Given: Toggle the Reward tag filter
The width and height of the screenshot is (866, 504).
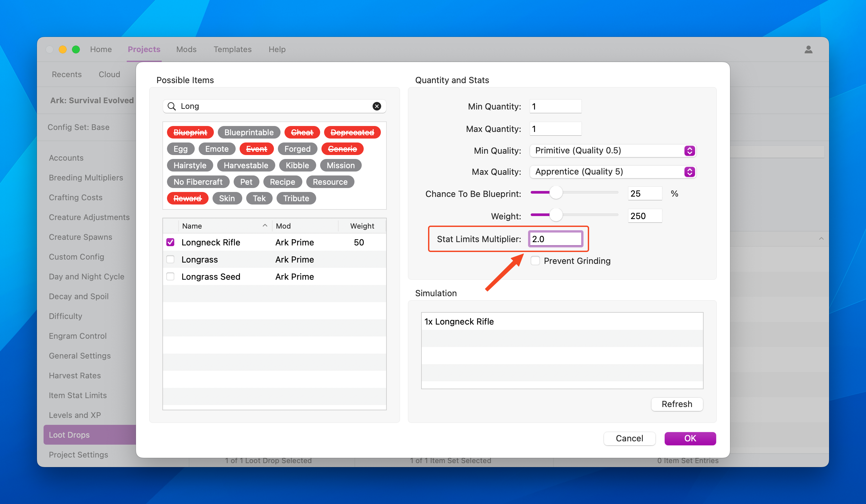Looking at the screenshot, I should (x=187, y=198).
